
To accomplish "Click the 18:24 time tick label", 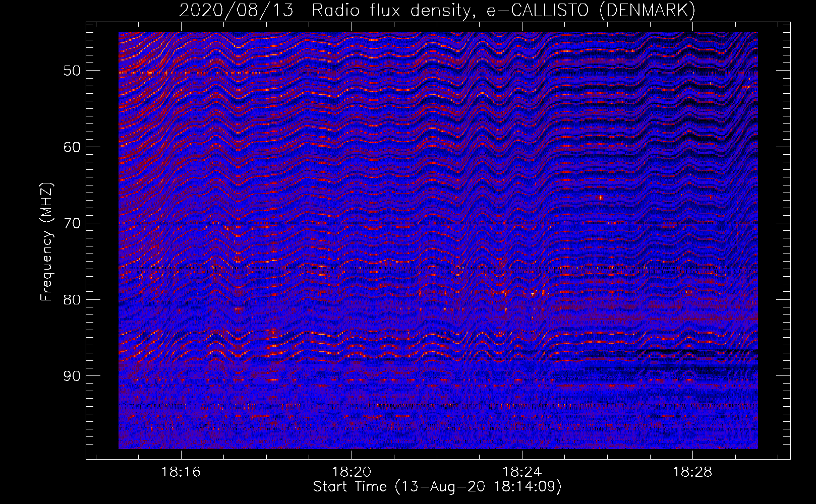I will point(522,472).
